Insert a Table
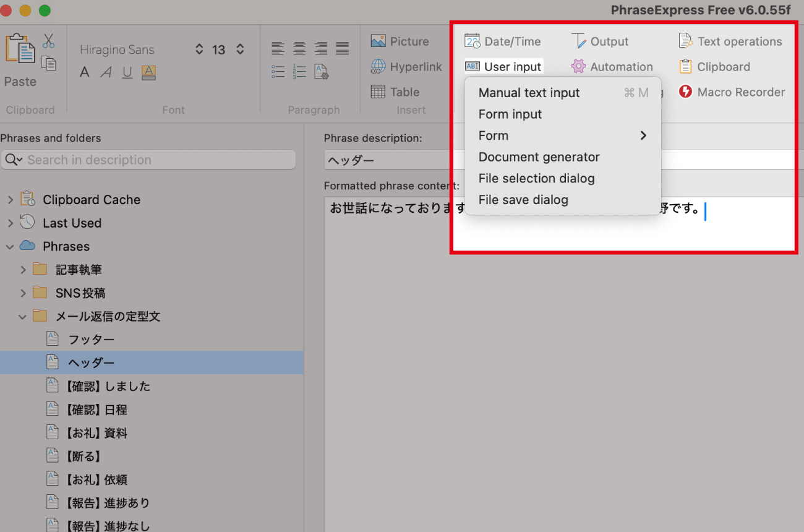804x532 pixels. pos(395,92)
